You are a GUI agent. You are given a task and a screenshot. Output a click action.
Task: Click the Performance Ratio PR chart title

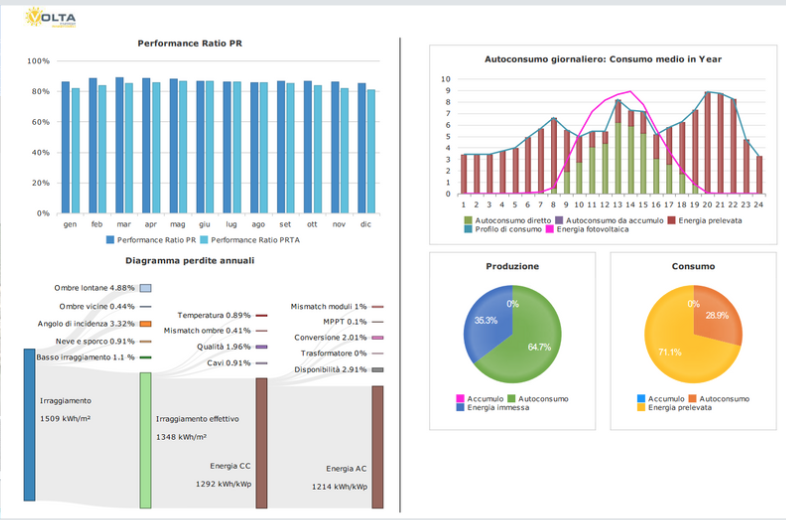point(189,44)
